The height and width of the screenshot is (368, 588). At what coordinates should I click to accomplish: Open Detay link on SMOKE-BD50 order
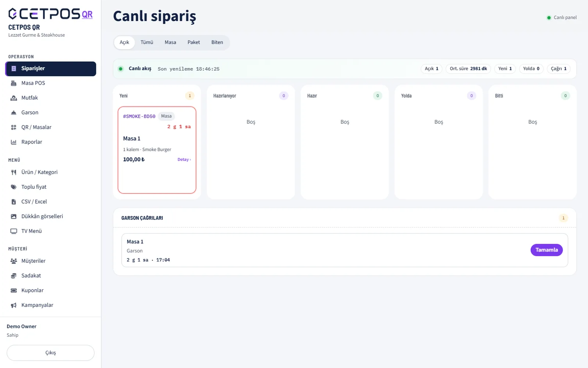(184, 159)
